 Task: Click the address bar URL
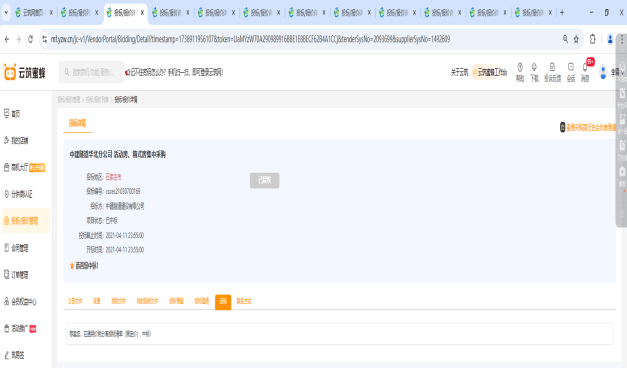coord(250,39)
